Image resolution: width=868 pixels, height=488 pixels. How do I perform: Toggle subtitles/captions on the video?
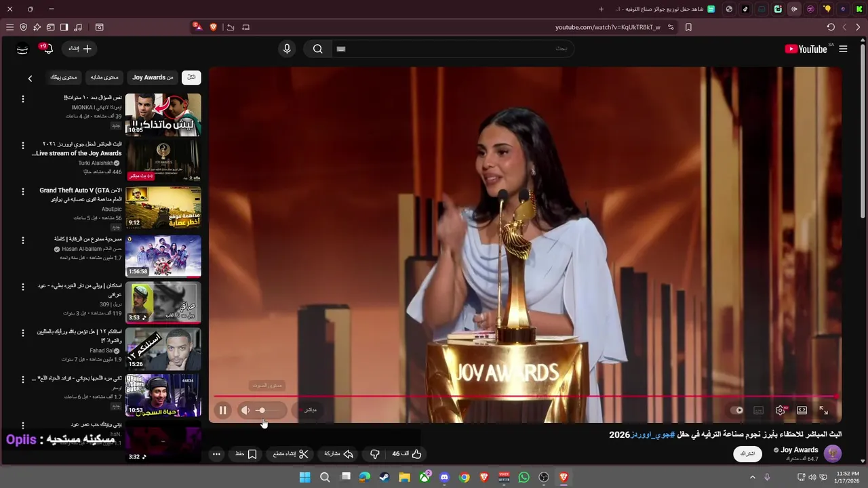coord(759,410)
